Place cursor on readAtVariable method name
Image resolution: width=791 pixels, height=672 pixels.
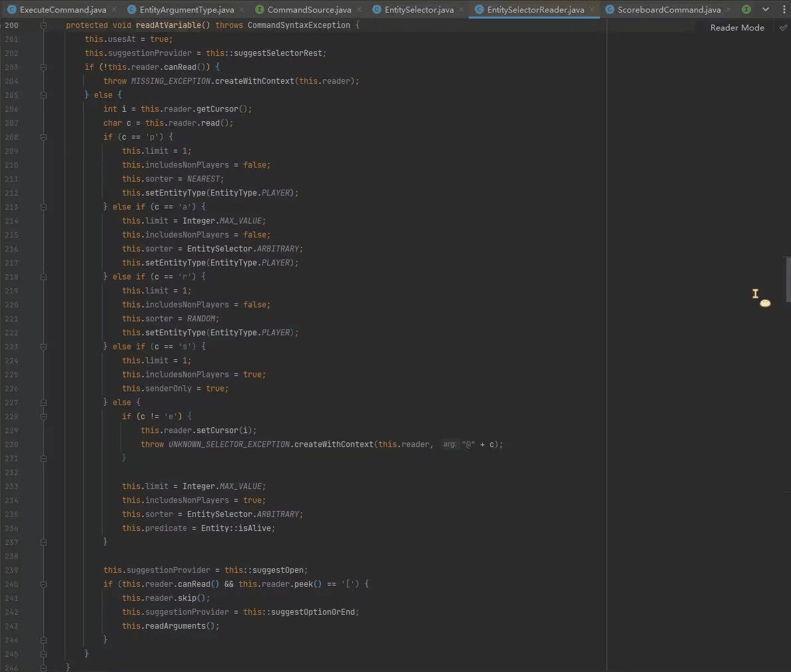click(x=168, y=25)
